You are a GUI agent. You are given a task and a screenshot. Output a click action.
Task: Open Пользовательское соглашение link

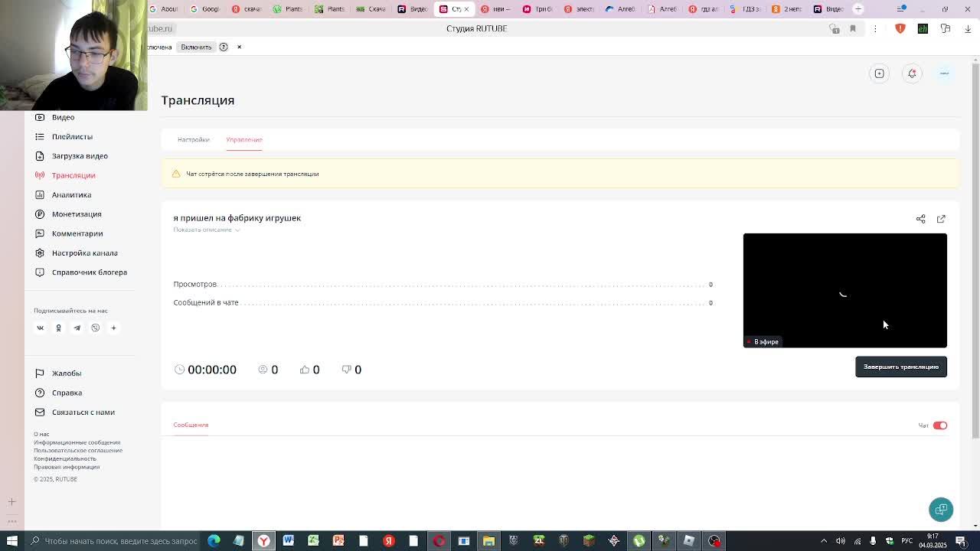pyautogui.click(x=78, y=451)
